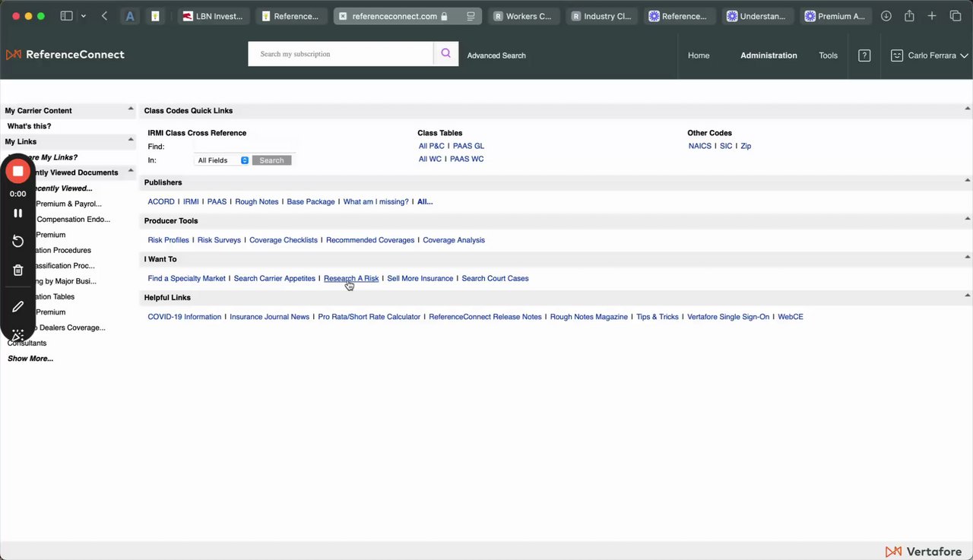
Task: Click the reader icon in address bar
Action: click(x=471, y=16)
